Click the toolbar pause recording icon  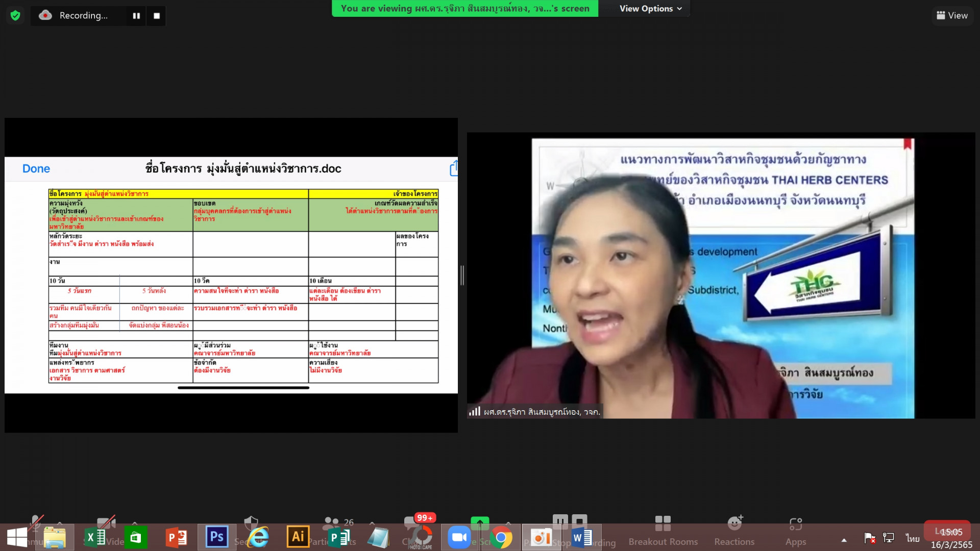click(560, 521)
